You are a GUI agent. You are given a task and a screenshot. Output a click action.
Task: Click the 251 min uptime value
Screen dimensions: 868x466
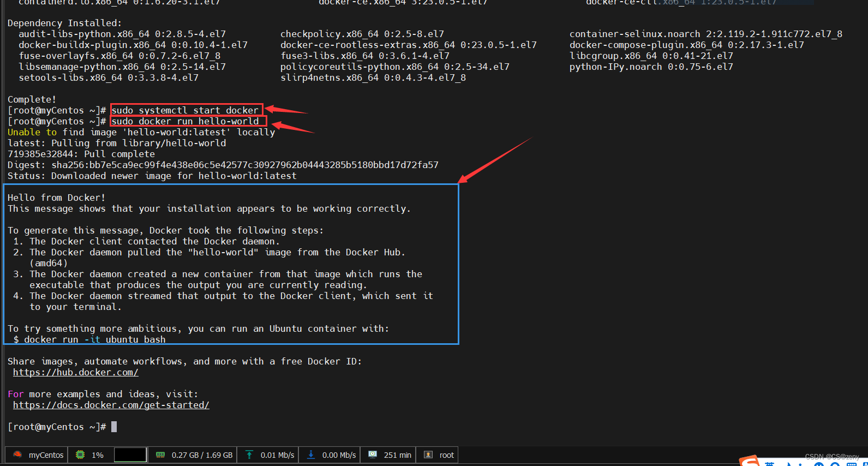[397, 455]
